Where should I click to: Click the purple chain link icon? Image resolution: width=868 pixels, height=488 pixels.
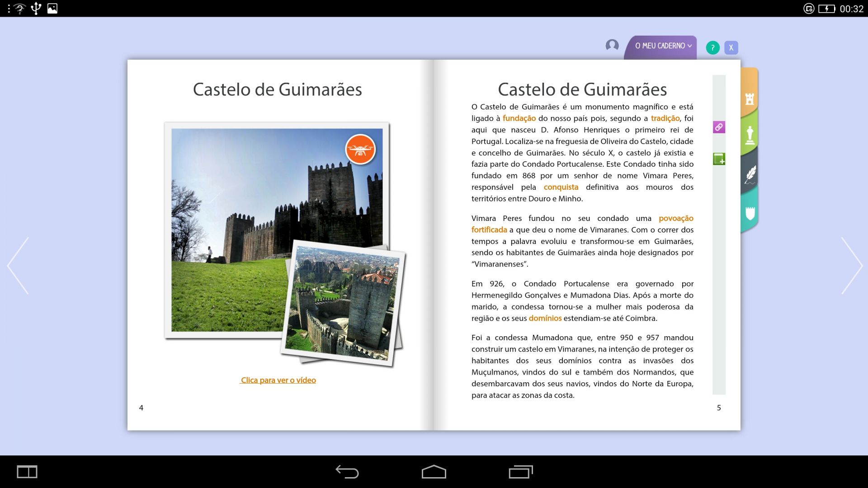pos(719,127)
